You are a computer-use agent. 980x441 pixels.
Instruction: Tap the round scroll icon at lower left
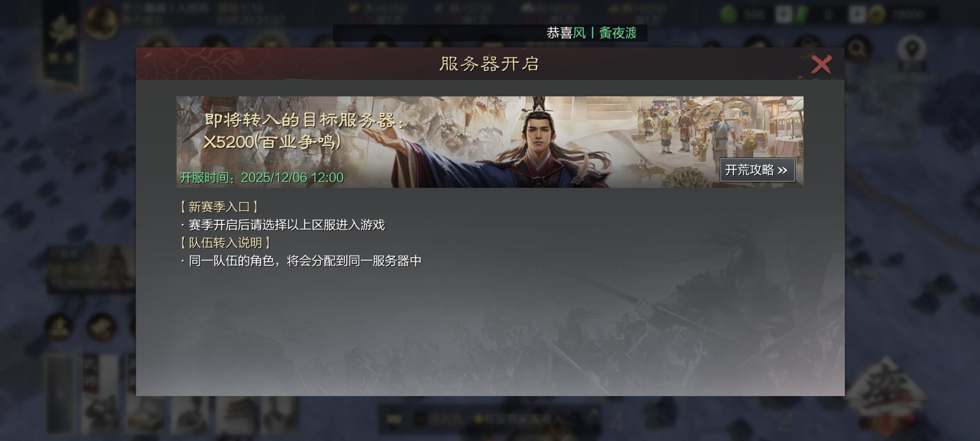pyautogui.click(x=101, y=326)
